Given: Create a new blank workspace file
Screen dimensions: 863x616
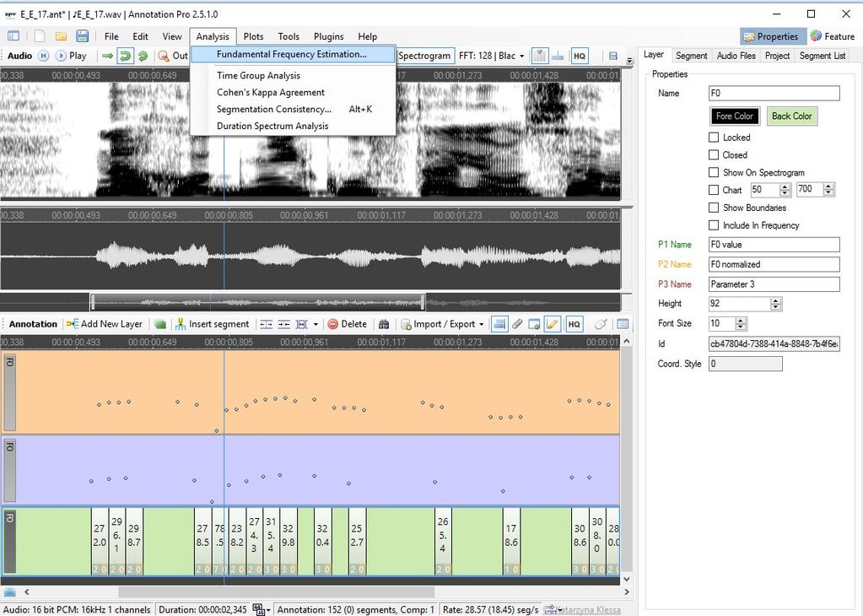Looking at the screenshot, I should coord(40,36).
